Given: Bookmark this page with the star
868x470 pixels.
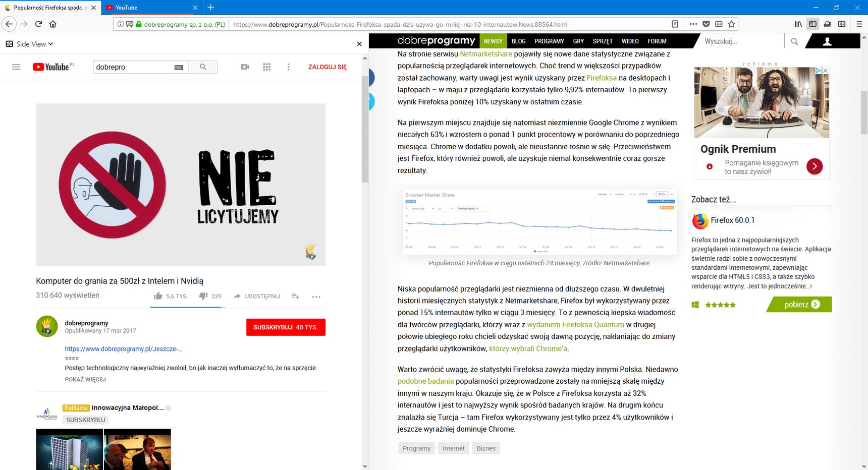Looking at the screenshot, I should click(x=731, y=24).
